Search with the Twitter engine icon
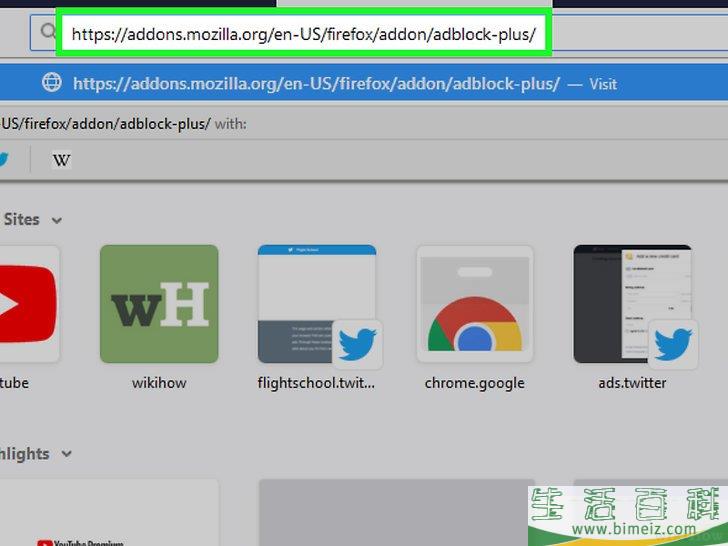Viewport: 728px width, 546px height. coord(4,160)
